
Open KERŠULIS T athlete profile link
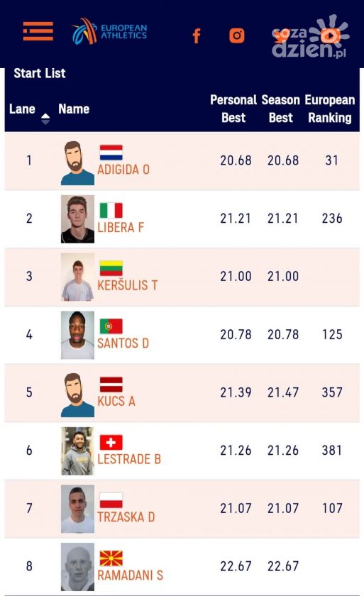[x=127, y=285]
